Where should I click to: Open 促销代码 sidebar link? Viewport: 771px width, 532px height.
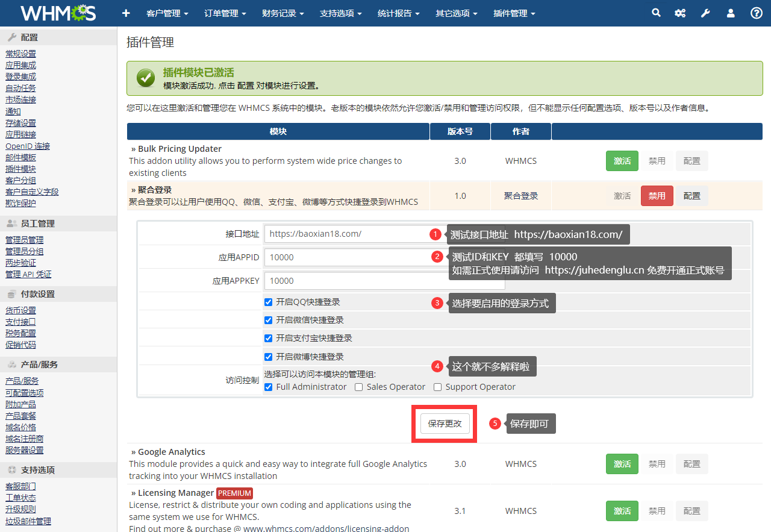pyautogui.click(x=20, y=345)
